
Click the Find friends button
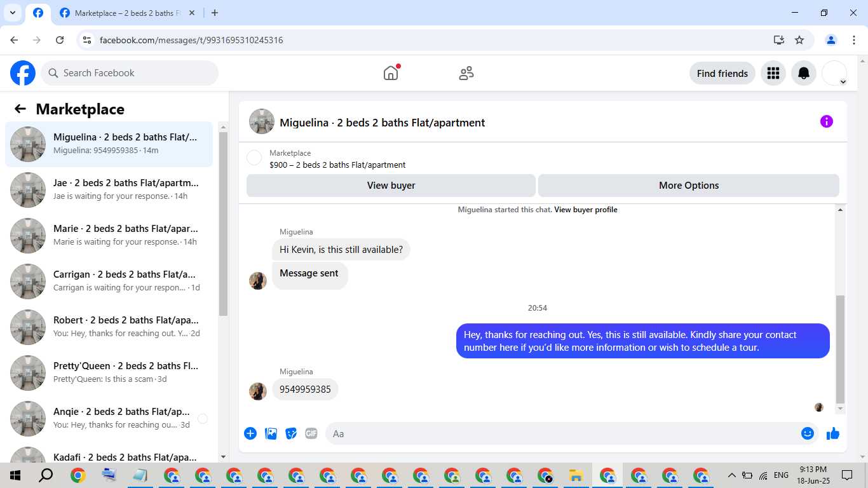coord(722,73)
